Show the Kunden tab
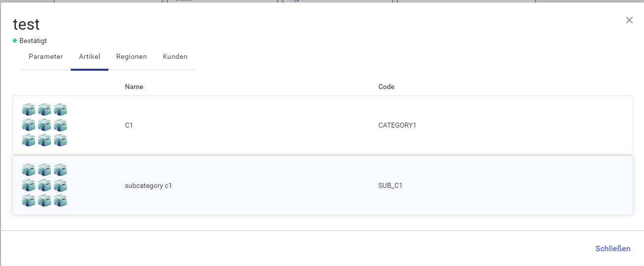Screen dimensions: 644x266 pyautogui.click(x=175, y=56)
